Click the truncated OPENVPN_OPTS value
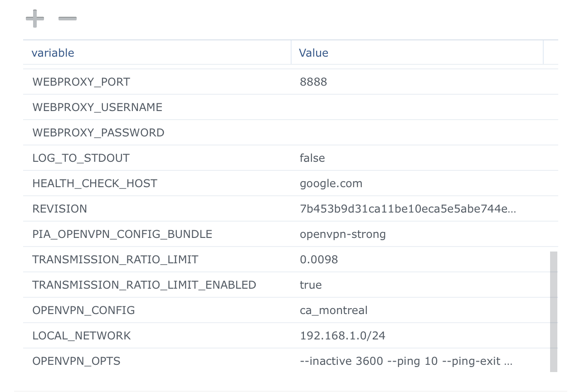The image size is (580, 392). point(406,361)
